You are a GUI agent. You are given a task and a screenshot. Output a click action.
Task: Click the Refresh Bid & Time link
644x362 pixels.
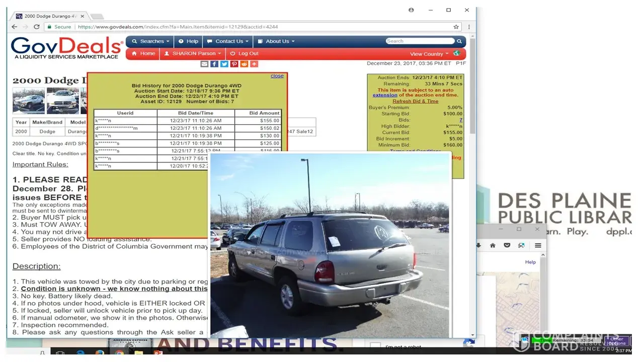[x=415, y=101]
